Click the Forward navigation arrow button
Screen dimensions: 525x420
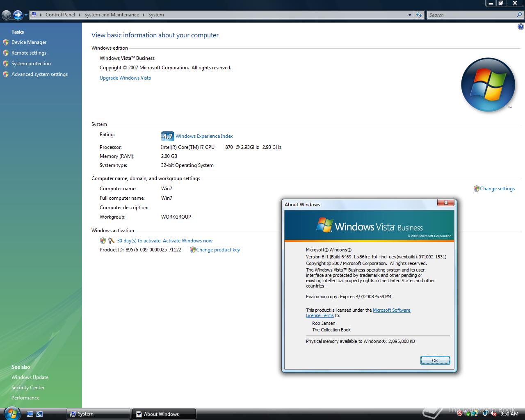point(18,15)
